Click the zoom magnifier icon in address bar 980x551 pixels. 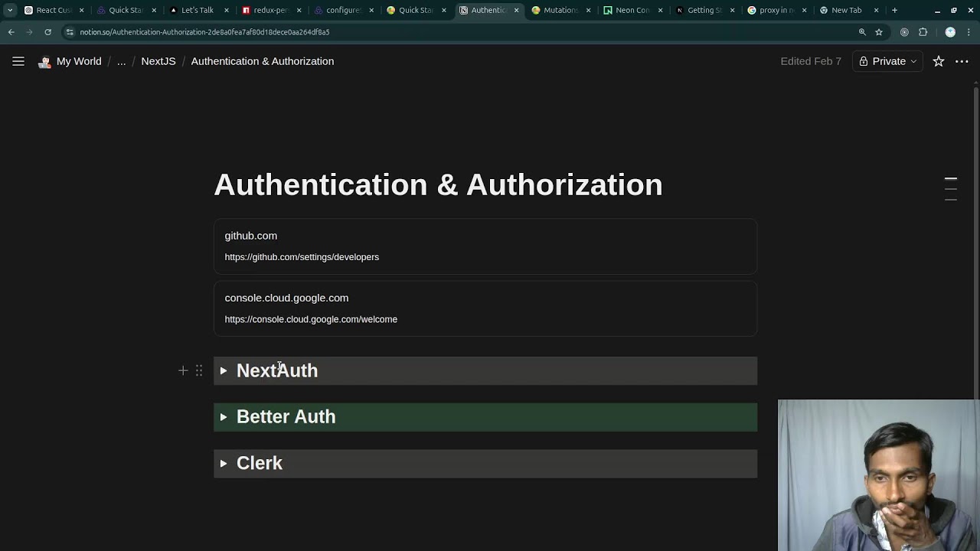click(862, 32)
